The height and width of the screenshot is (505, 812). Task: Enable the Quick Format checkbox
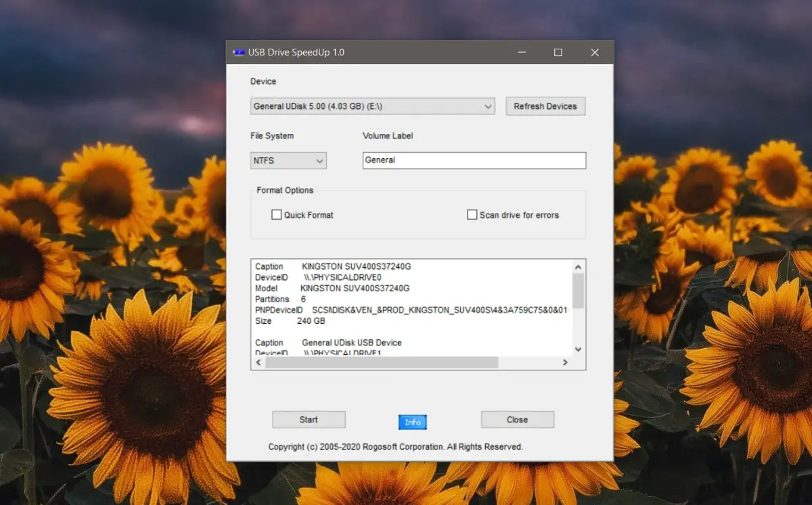coord(277,215)
